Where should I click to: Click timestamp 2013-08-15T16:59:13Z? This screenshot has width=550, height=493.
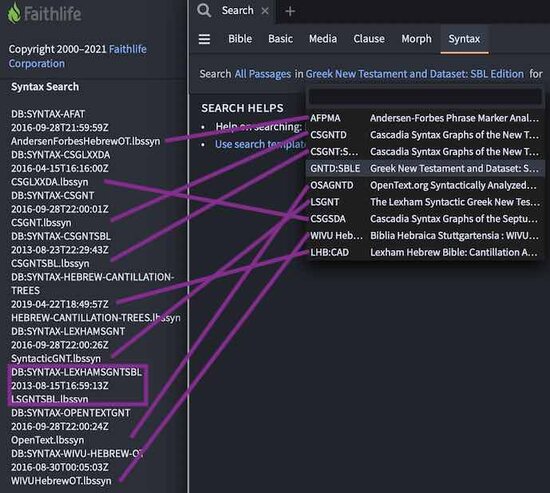coord(60,386)
